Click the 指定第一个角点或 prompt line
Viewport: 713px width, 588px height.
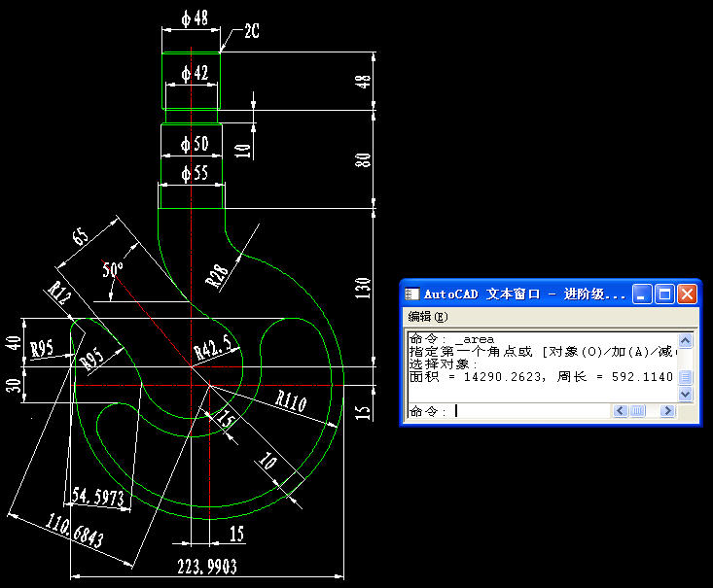pyautogui.click(x=541, y=351)
